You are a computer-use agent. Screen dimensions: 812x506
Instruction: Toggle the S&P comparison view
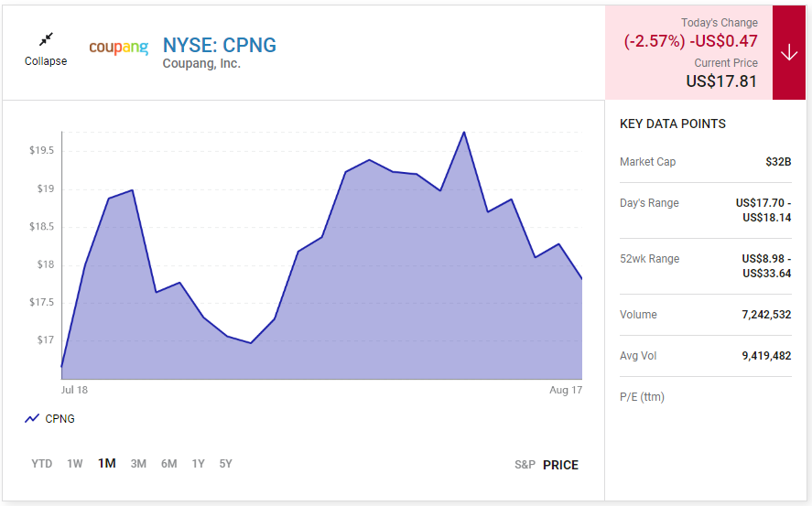[x=525, y=465]
